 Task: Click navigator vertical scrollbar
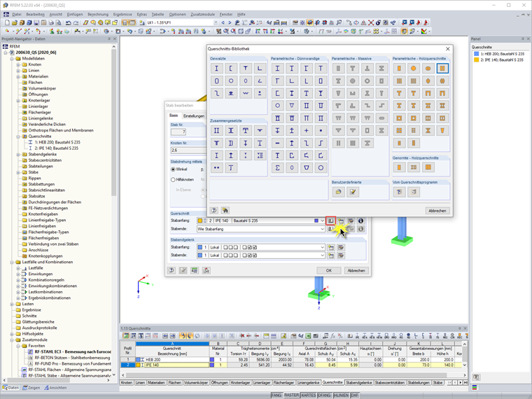[114, 122]
